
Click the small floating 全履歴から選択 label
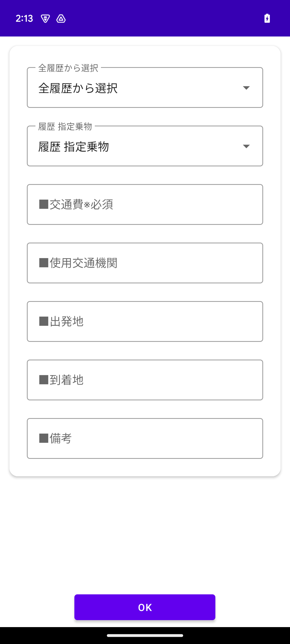[68, 68]
